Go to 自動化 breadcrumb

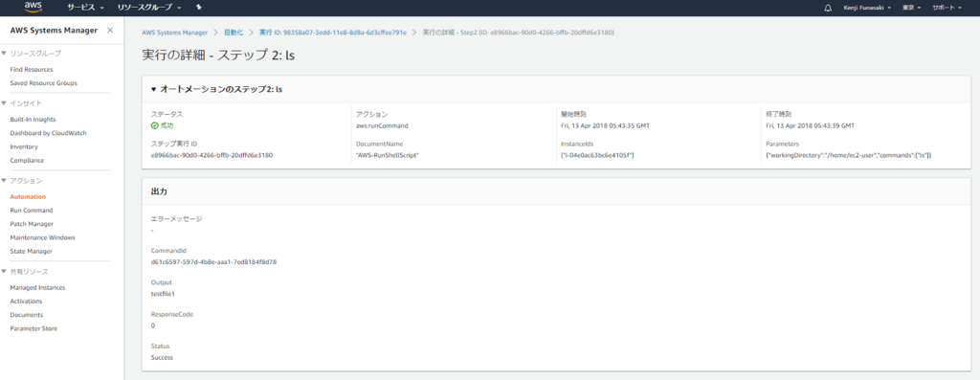click(233, 32)
